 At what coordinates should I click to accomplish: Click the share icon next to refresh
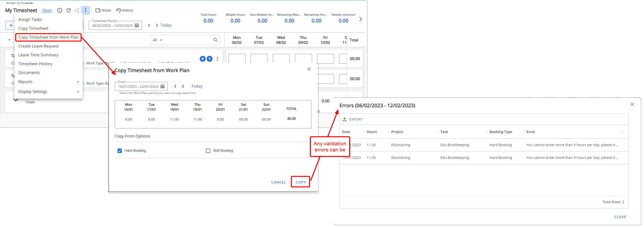pyautogui.click(x=77, y=10)
